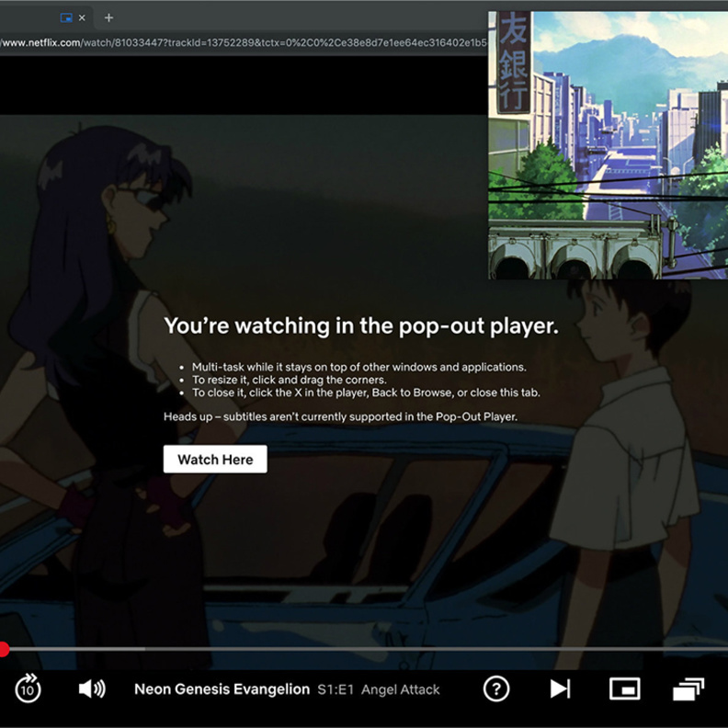
Task: Click the Watch Here button
Action: (x=215, y=460)
